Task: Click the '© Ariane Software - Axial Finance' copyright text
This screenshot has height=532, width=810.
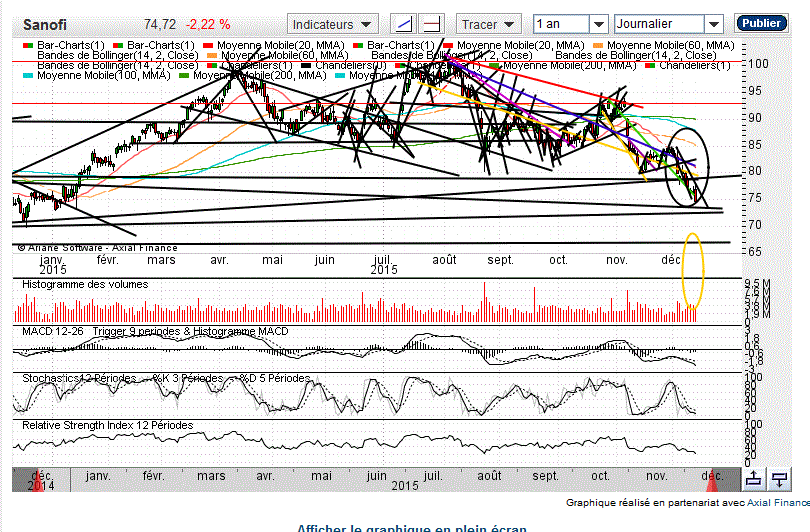Action: pos(98,248)
